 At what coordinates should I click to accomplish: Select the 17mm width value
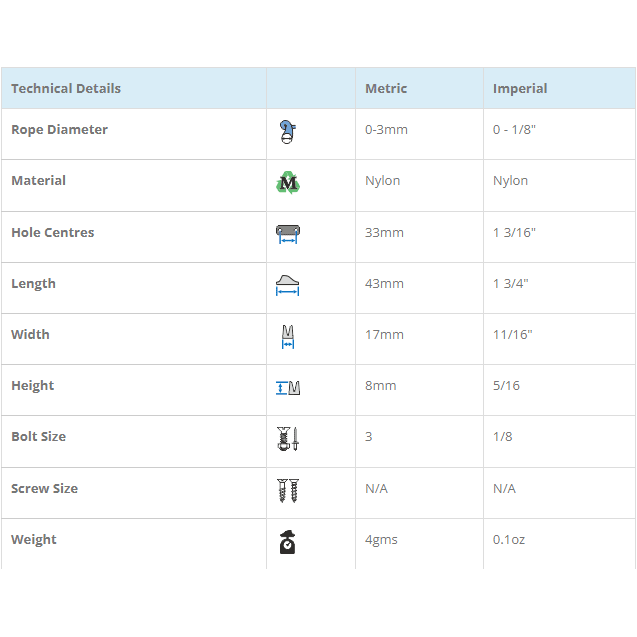384,335
